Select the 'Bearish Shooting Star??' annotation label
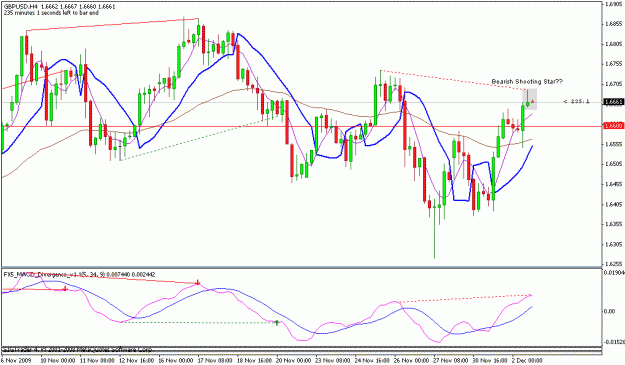 pyautogui.click(x=527, y=81)
